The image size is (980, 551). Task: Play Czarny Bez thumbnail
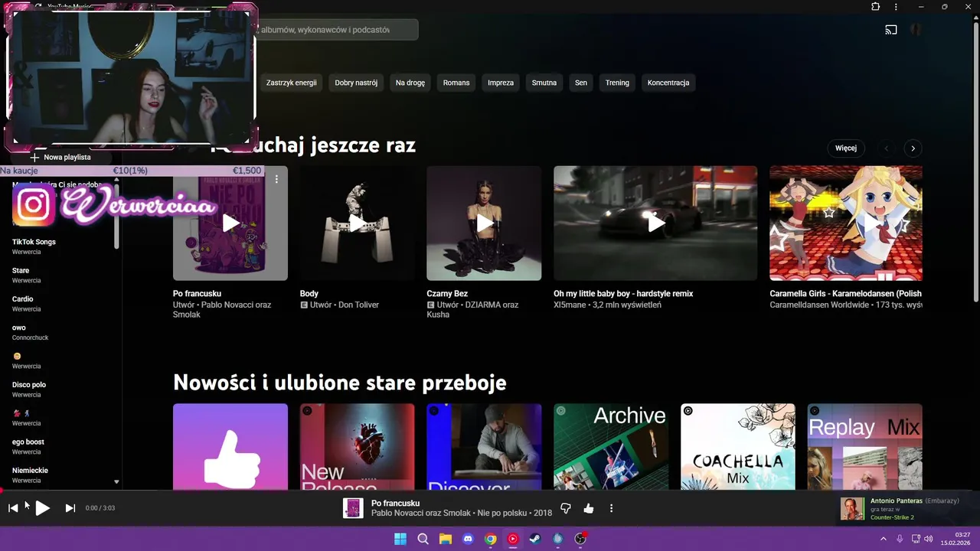click(x=484, y=223)
